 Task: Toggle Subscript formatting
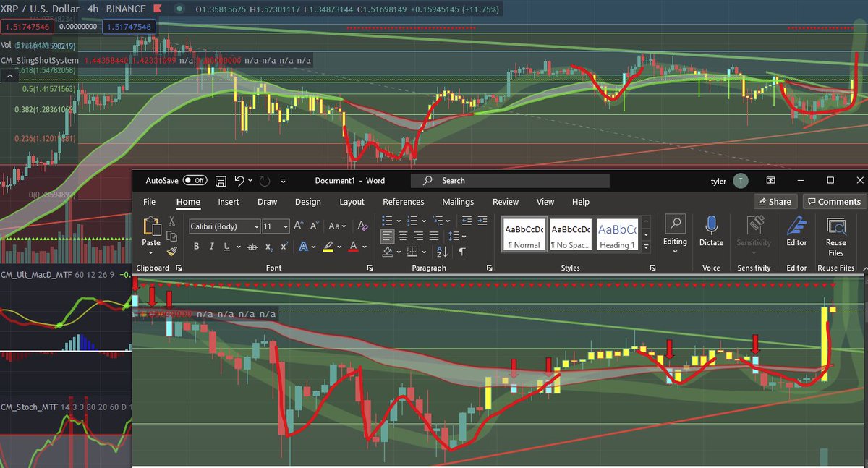click(269, 247)
